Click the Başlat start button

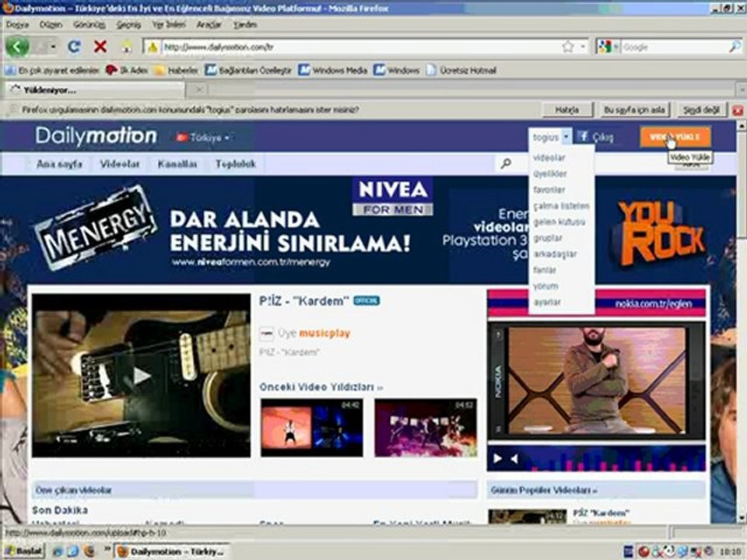[23, 551]
